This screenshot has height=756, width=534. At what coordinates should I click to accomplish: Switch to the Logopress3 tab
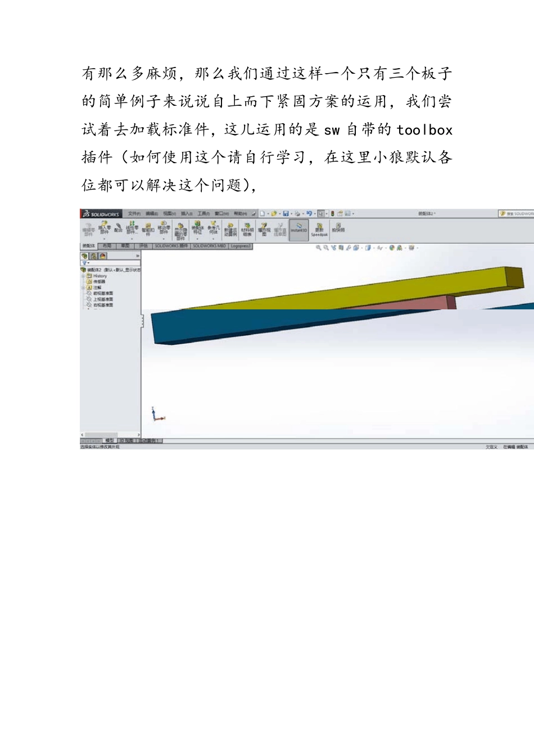click(x=241, y=246)
